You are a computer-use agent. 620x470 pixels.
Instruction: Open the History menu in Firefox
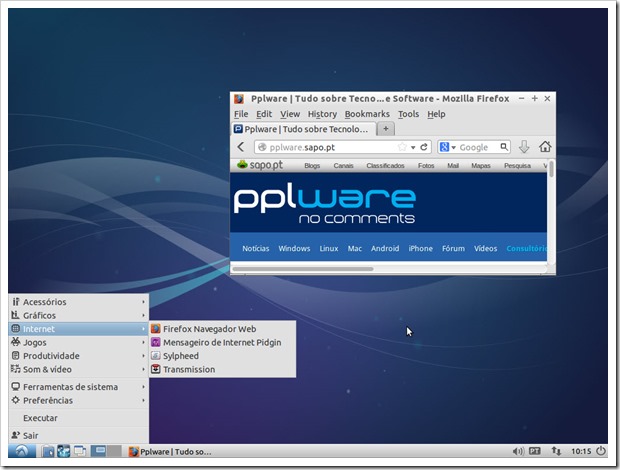322,114
